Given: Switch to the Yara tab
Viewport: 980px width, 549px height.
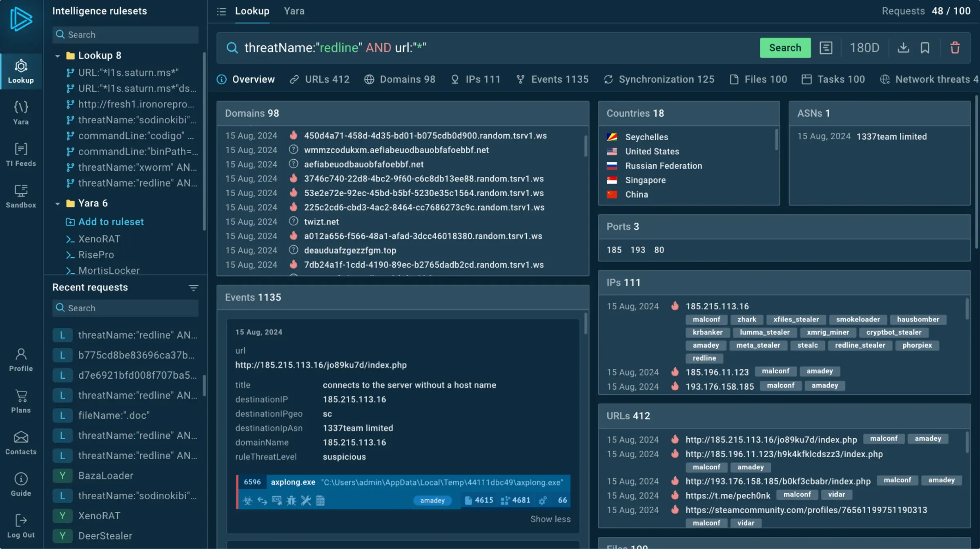Looking at the screenshot, I should click(x=294, y=11).
